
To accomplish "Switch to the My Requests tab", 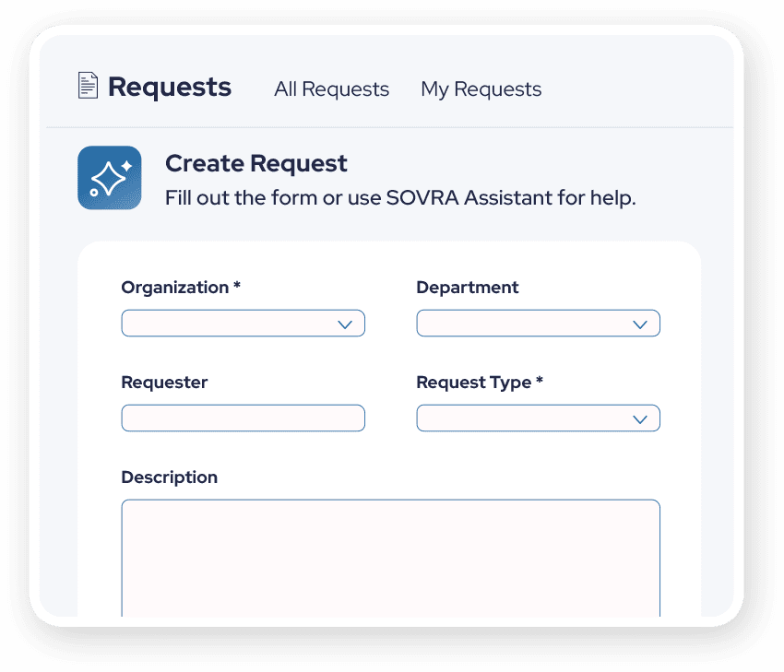I will (x=481, y=89).
